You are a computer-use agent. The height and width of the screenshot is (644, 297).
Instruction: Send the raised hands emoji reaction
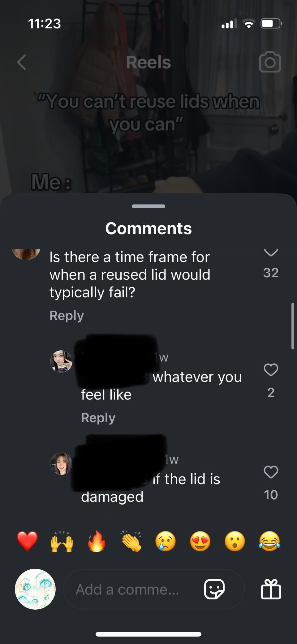click(62, 541)
